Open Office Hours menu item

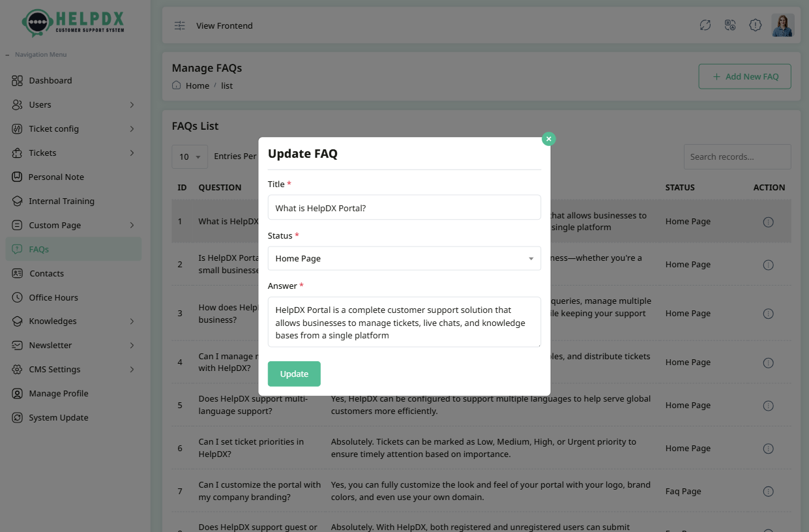click(x=73, y=297)
